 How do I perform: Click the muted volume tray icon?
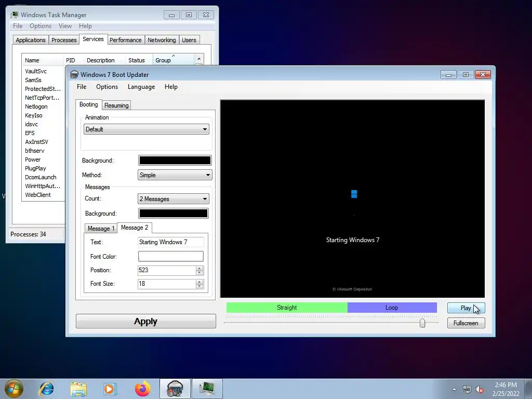pos(480,389)
